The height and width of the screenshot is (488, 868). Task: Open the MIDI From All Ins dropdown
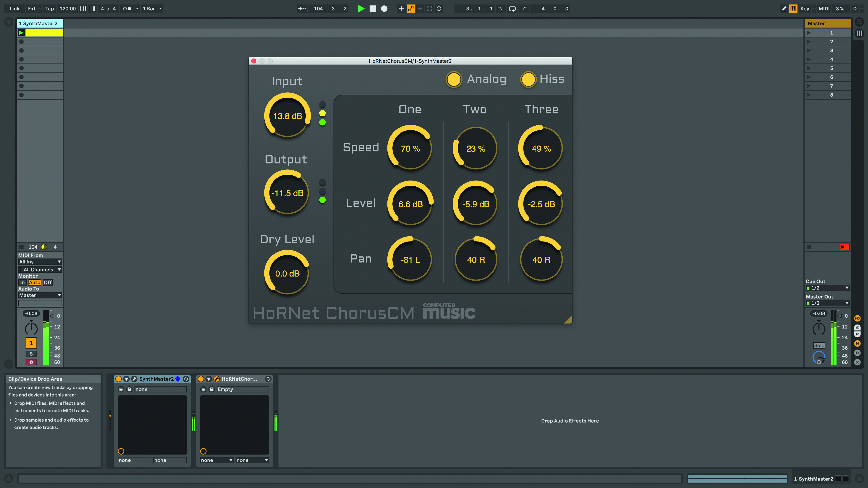tap(40, 262)
